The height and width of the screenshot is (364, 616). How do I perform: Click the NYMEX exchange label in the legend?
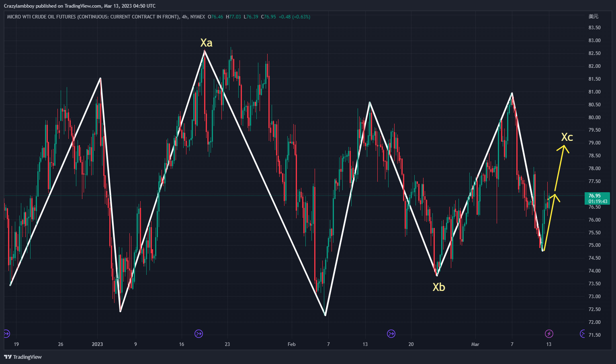click(198, 17)
